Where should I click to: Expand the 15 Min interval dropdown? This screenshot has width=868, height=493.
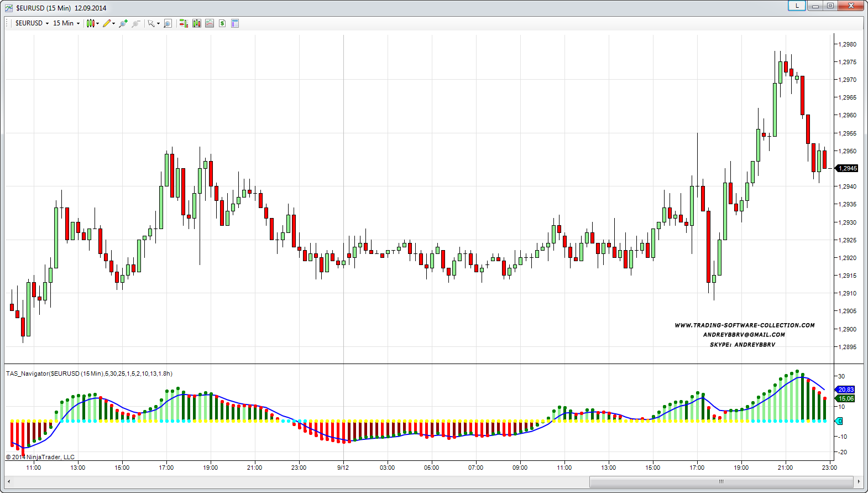point(66,23)
